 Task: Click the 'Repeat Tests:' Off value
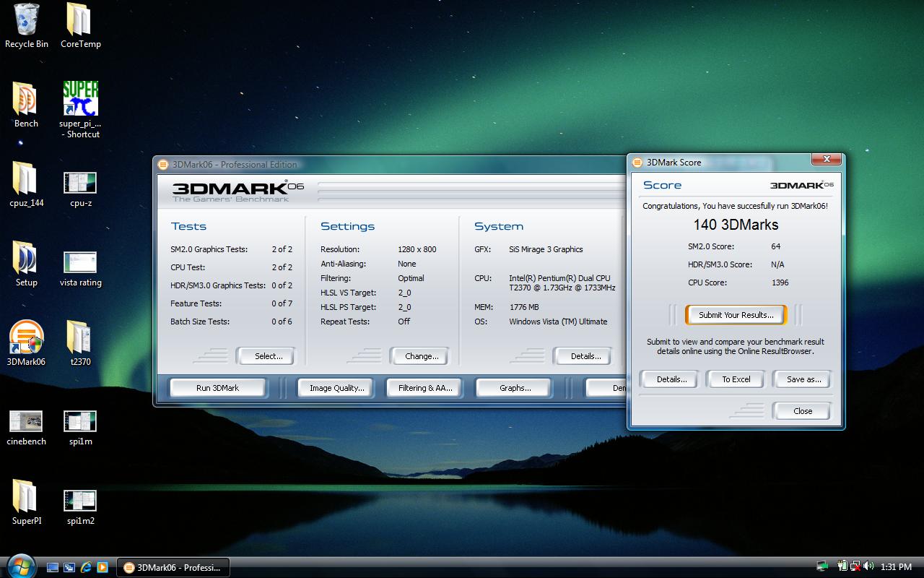click(404, 322)
